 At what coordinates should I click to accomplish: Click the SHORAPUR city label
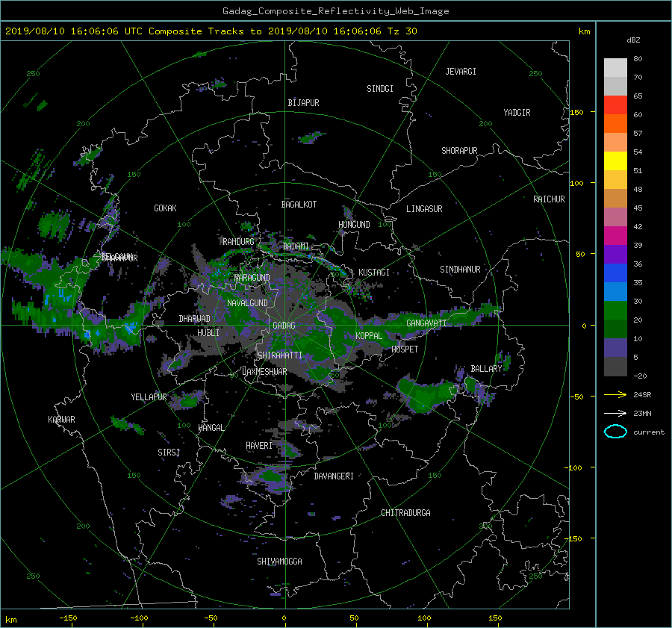point(459,151)
